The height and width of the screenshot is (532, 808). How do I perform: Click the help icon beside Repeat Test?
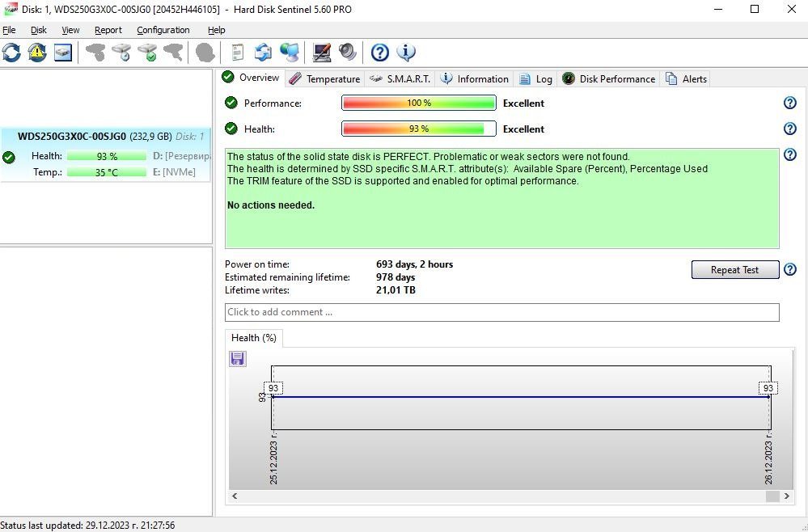click(x=790, y=270)
